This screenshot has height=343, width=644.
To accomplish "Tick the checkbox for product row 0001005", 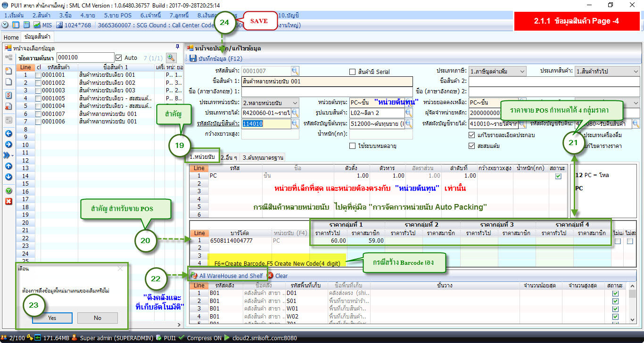I will tap(38, 98).
